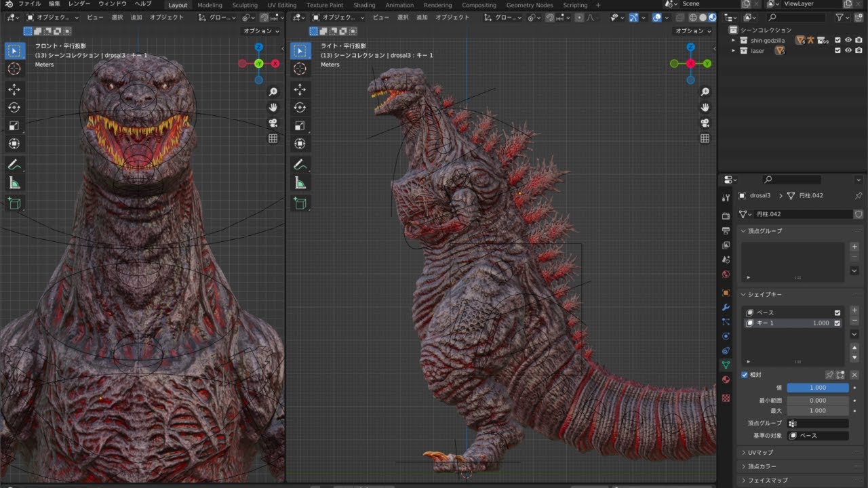Click the magnifier zoom icon in the right viewport

[705, 91]
